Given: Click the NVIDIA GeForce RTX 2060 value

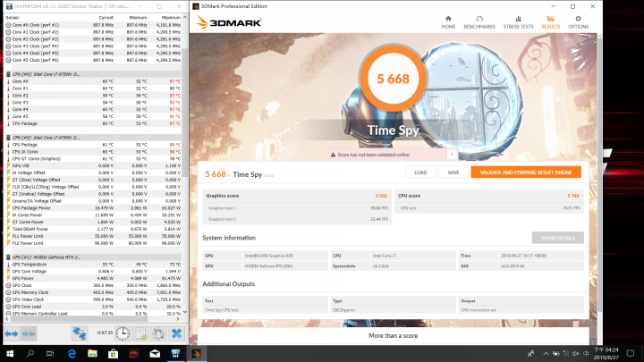Looking at the screenshot, I should point(268,266).
